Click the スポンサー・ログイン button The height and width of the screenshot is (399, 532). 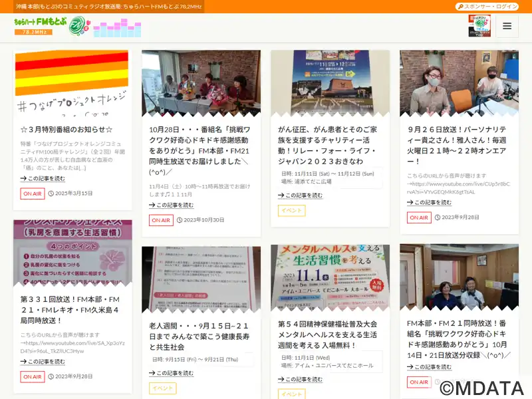coord(487,7)
